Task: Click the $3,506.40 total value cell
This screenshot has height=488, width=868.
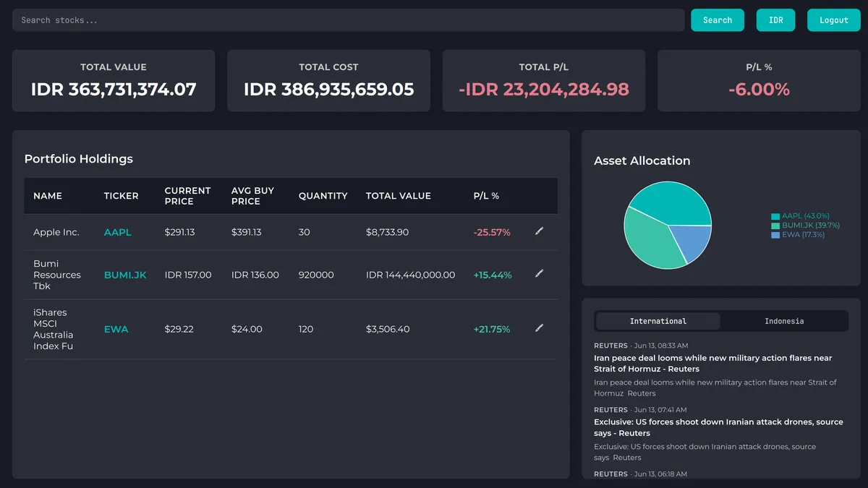Action: pyautogui.click(x=388, y=329)
